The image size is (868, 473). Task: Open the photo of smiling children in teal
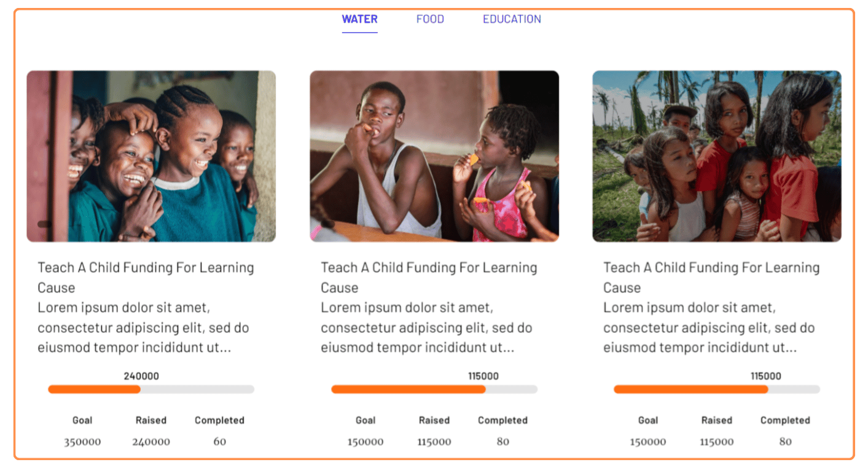[151, 156]
